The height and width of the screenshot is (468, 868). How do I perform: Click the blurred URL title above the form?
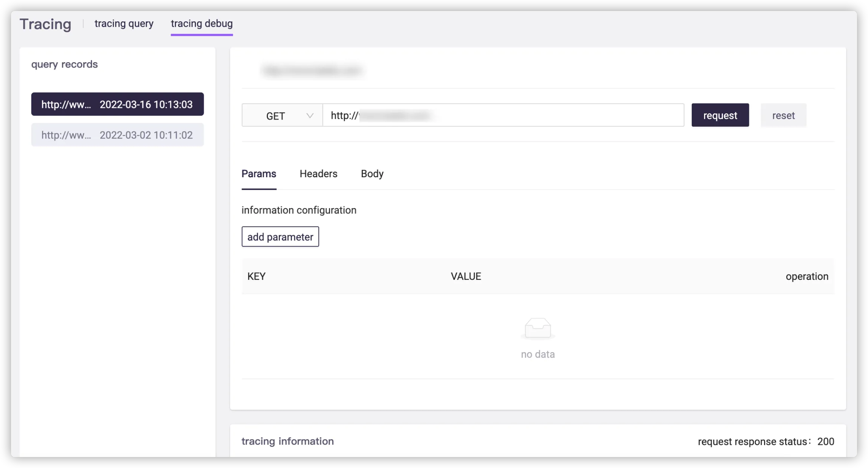coord(312,71)
